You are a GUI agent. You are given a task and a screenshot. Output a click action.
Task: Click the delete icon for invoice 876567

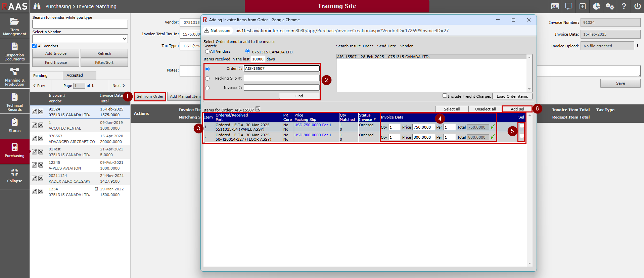(x=41, y=138)
